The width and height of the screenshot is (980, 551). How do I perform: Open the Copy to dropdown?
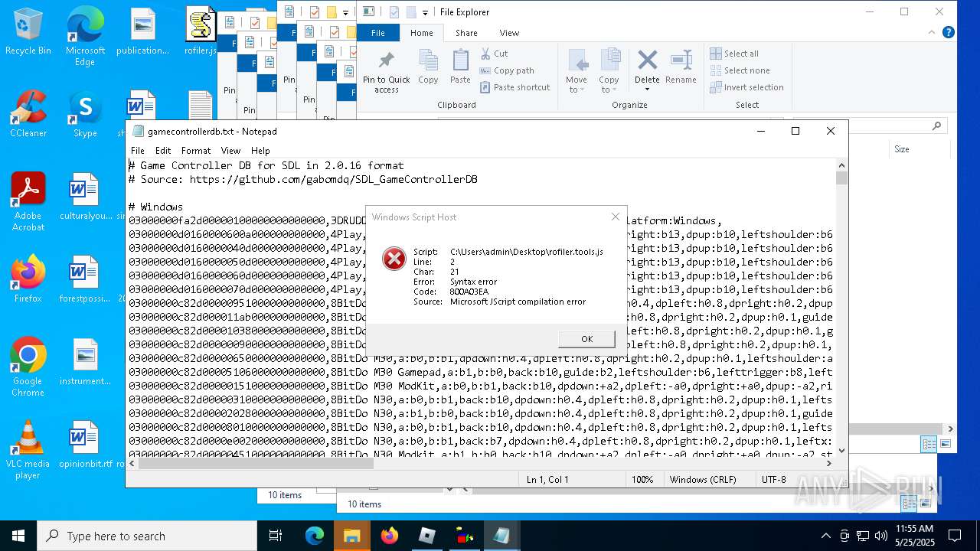coord(609,72)
